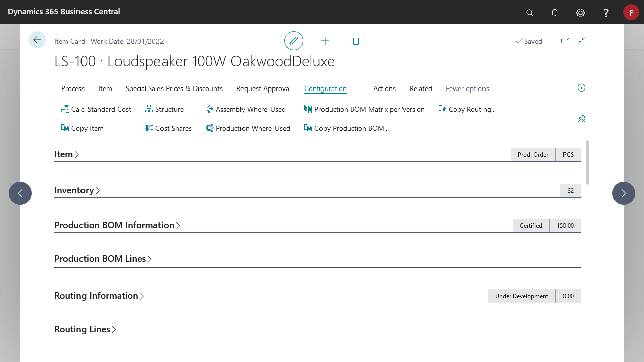Open Production BOM Matrix per Version

[364, 109]
